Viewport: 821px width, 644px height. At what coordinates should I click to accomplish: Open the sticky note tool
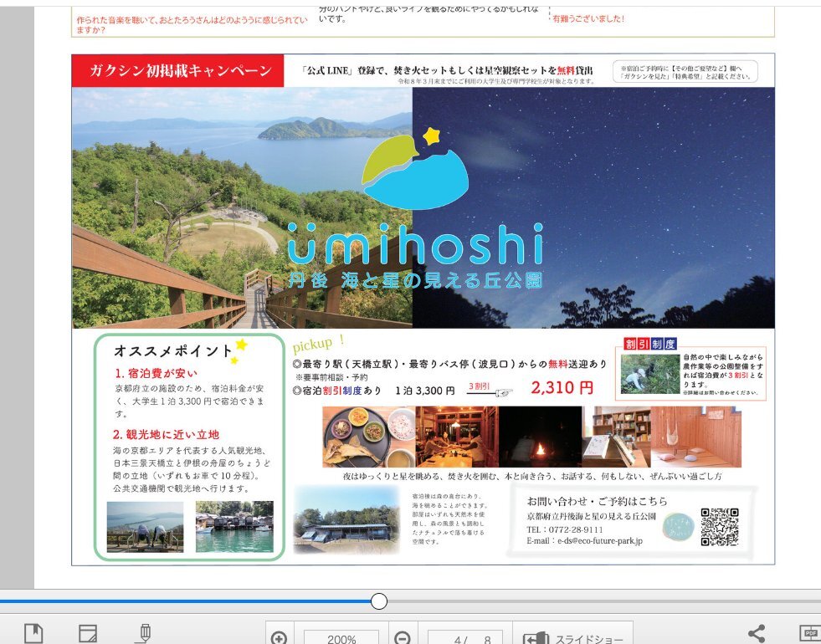[x=88, y=633]
